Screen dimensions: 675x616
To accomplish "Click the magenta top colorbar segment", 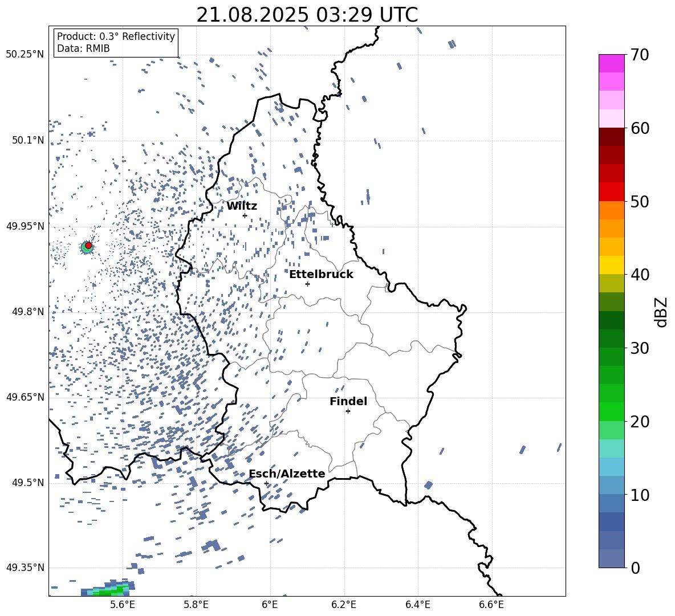I will coord(612,64).
